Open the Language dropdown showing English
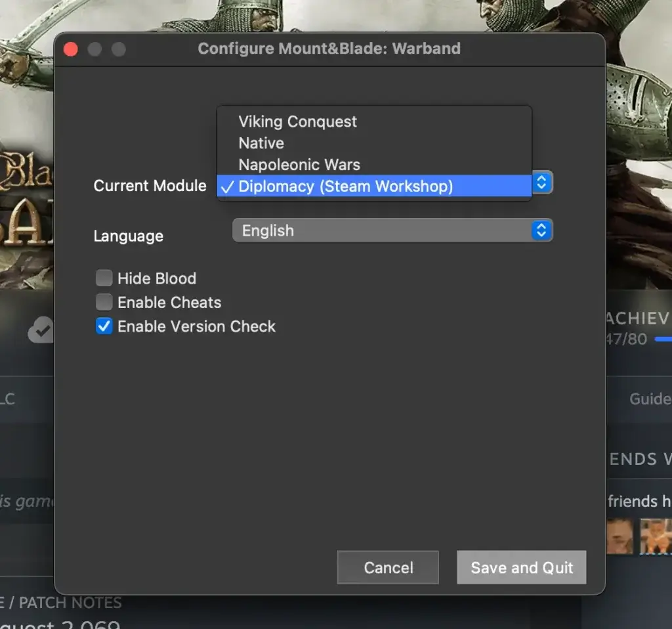The height and width of the screenshot is (629, 672). click(392, 230)
